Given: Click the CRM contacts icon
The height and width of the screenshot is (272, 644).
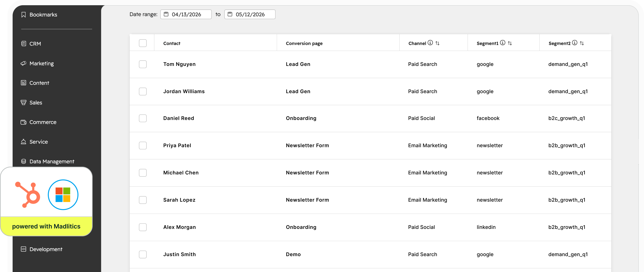Looking at the screenshot, I should (x=23, y=44).
